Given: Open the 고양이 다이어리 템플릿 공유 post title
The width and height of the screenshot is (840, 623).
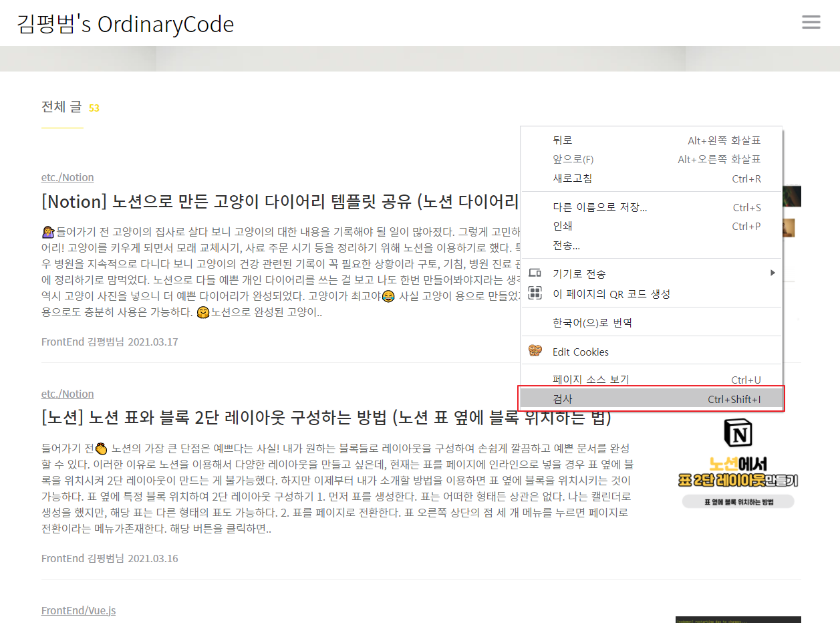Looking at the screenshot, I should [x=281, y=201].
